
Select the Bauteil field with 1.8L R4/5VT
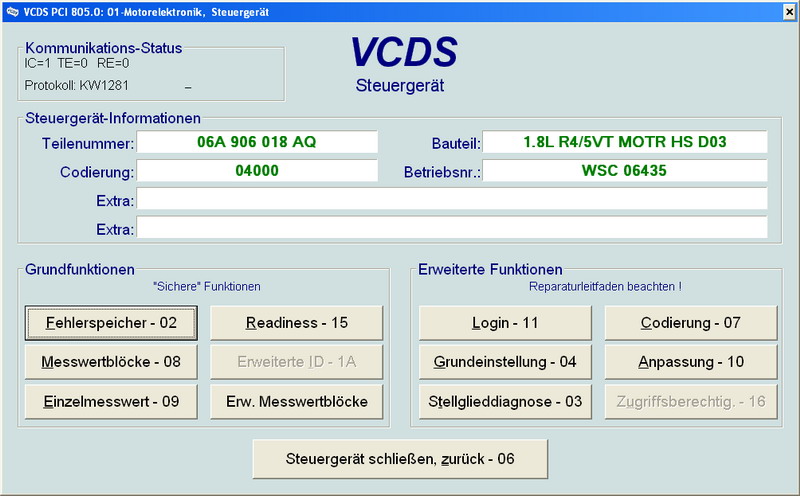point(625,142)
